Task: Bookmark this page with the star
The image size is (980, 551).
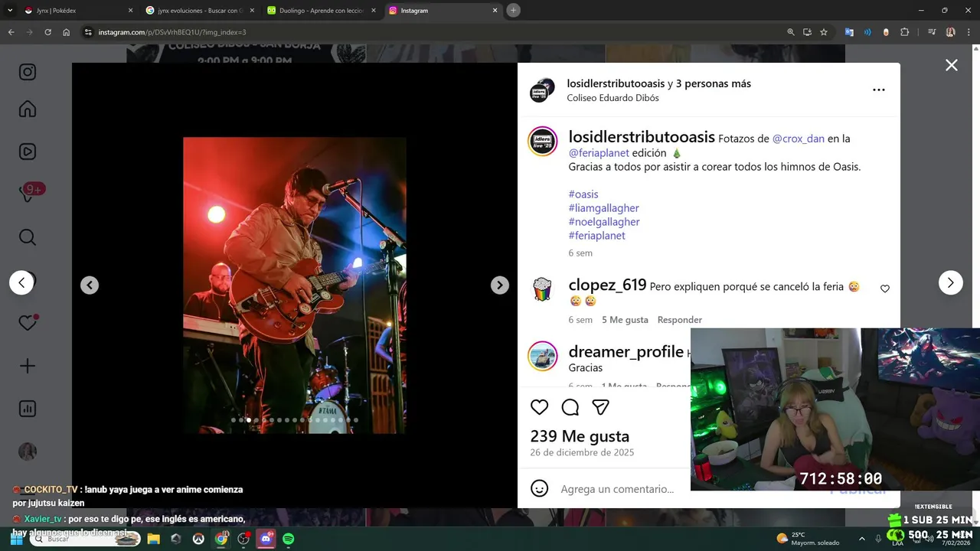Action: click(824, 32)
